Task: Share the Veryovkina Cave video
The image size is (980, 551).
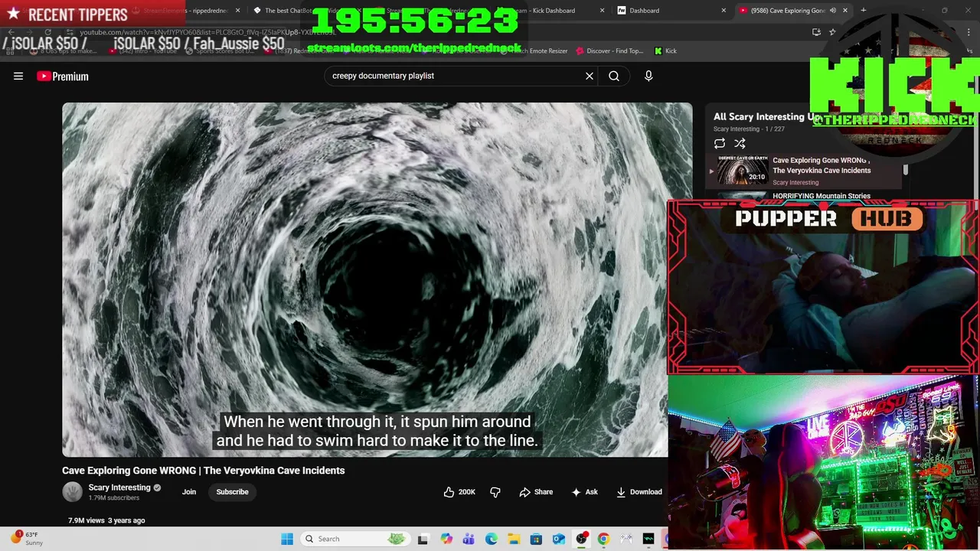Action: coord(536,492)
